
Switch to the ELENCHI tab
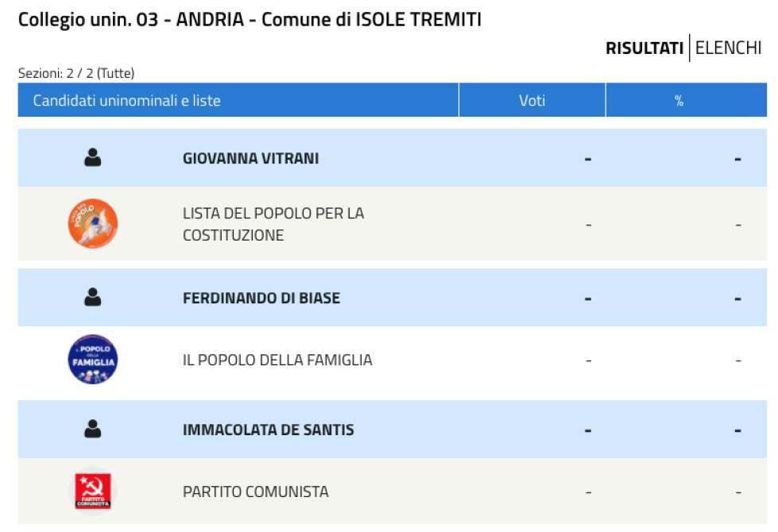click(x=728, y=48)
